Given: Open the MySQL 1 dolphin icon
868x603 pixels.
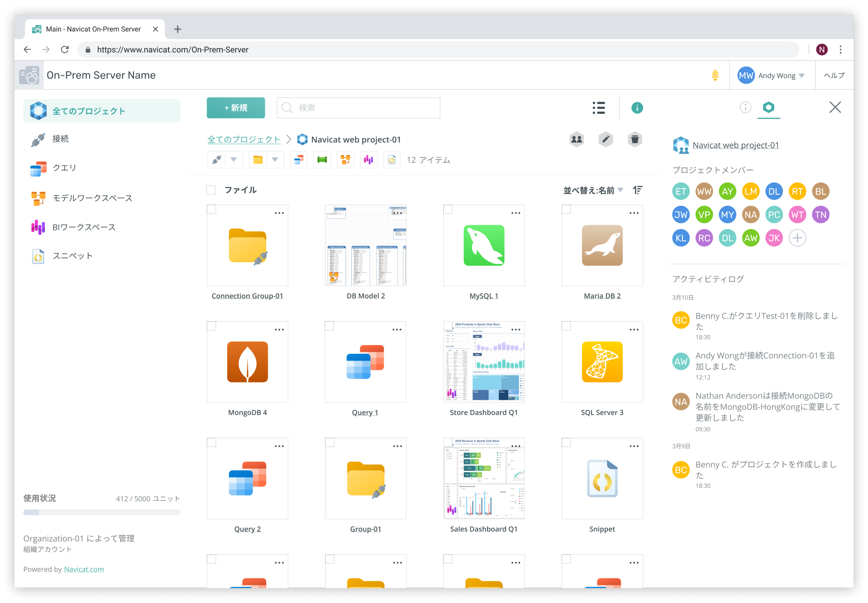Looking at the screenshot, I should [484, 245].
